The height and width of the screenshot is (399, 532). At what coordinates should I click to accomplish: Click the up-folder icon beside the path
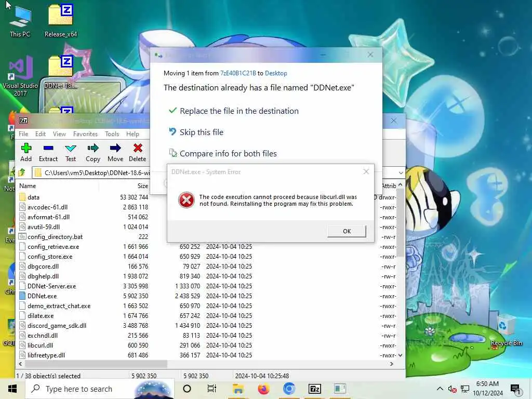[x=22, y=172]
